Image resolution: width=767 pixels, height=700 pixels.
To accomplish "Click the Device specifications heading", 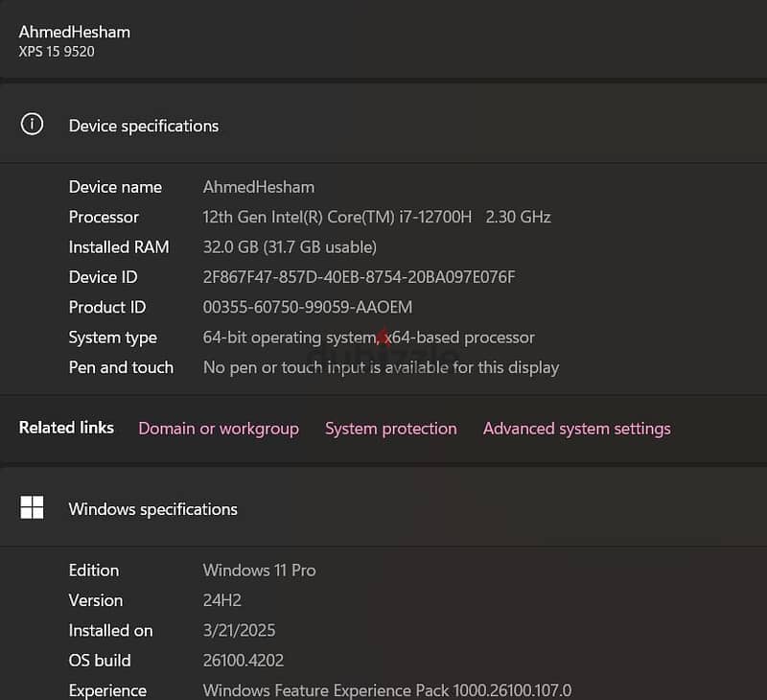I will (x=144, y=127).
